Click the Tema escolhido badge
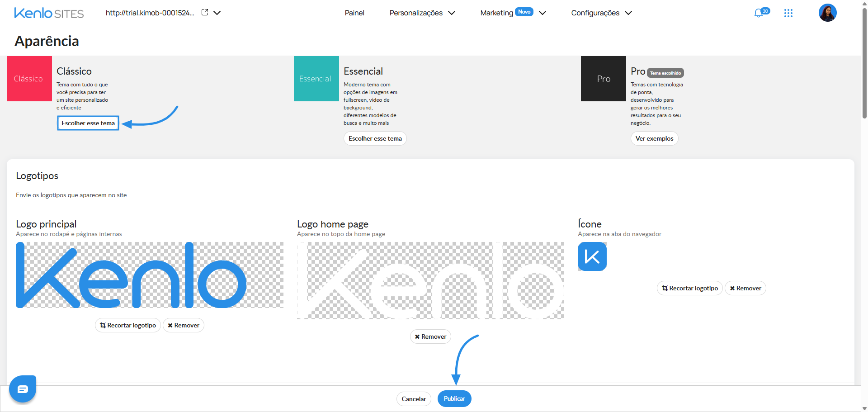This screenshot has width=868, height=412. tap(665, 73)
